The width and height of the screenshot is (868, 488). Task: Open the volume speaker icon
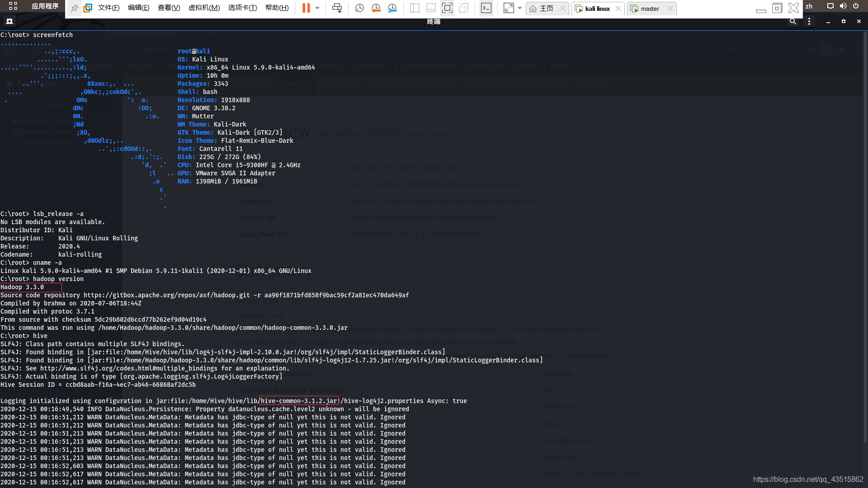pos(843,6)
